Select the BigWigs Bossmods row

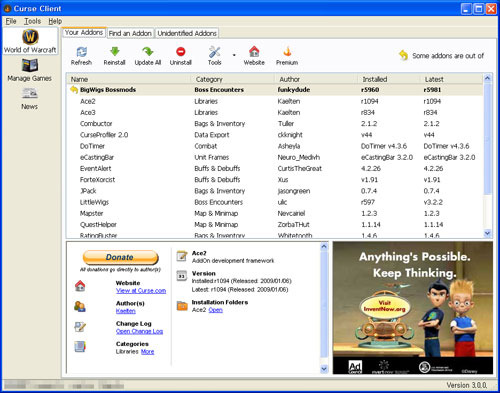275,90
